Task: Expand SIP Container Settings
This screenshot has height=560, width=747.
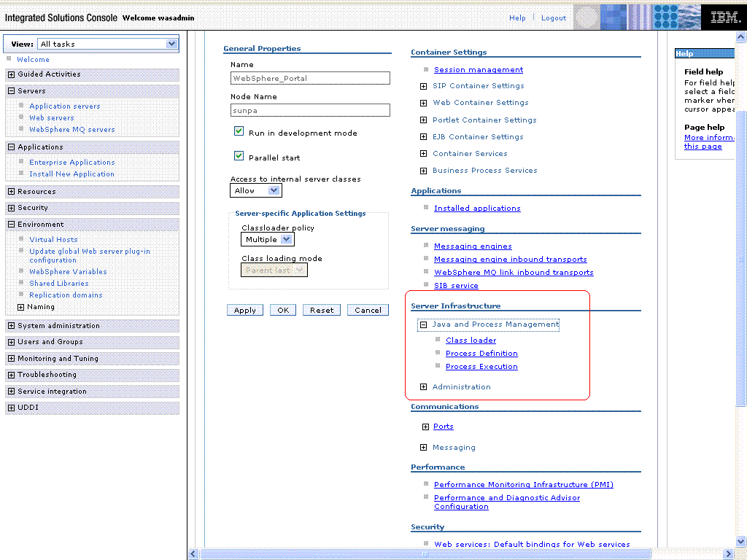Action: [423, 86]
